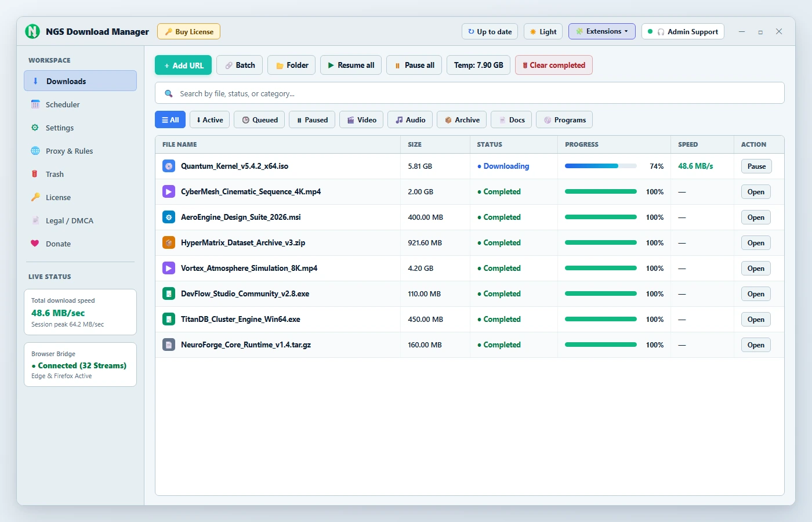The height and width of the screenshot is (522, 812).
Task: Click the Admin Support button
Action: 683,31
